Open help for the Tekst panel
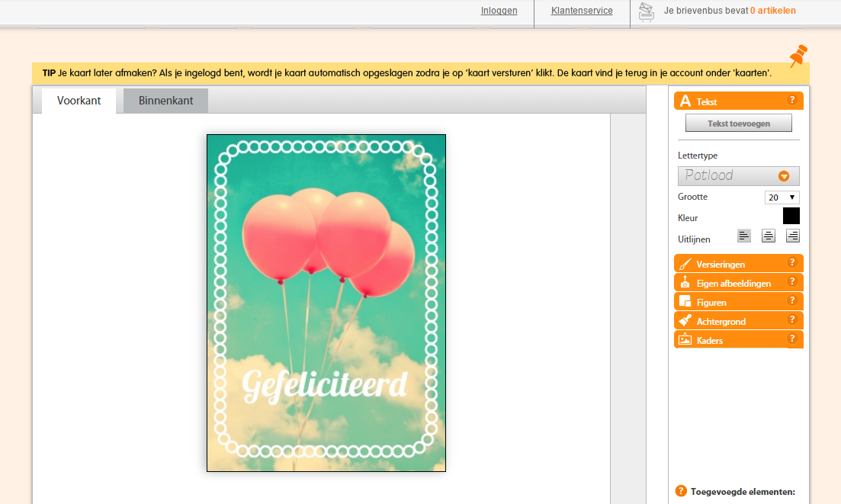Screen dimensions: 841x504 click(x=791, y=100)
